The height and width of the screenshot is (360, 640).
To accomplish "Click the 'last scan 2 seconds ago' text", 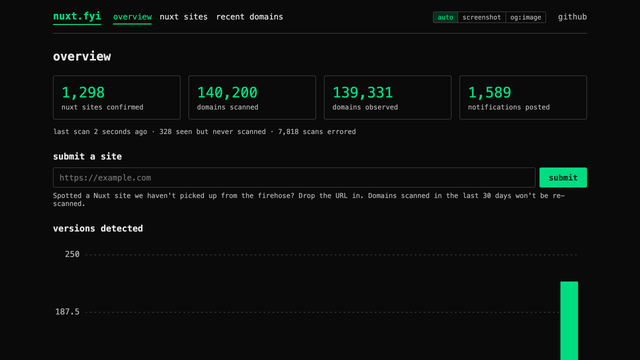I will pyautogui.click(x=100, y=132).
